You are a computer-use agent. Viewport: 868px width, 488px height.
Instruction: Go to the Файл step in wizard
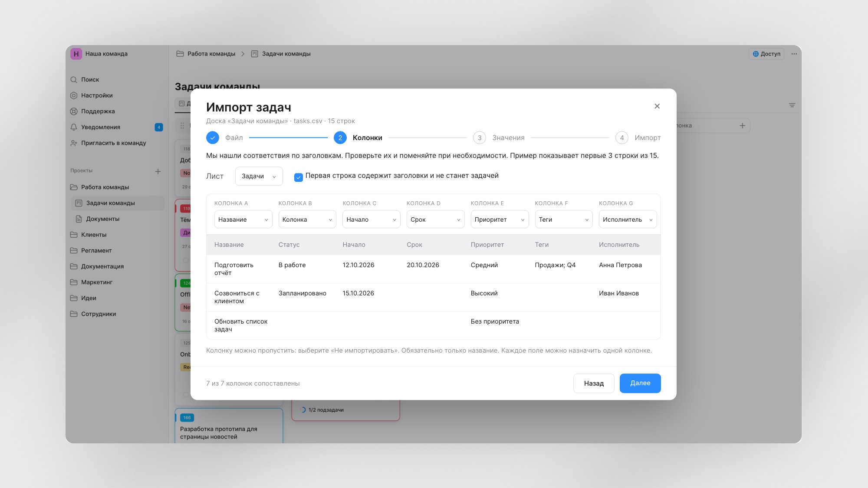pos(224,138)
